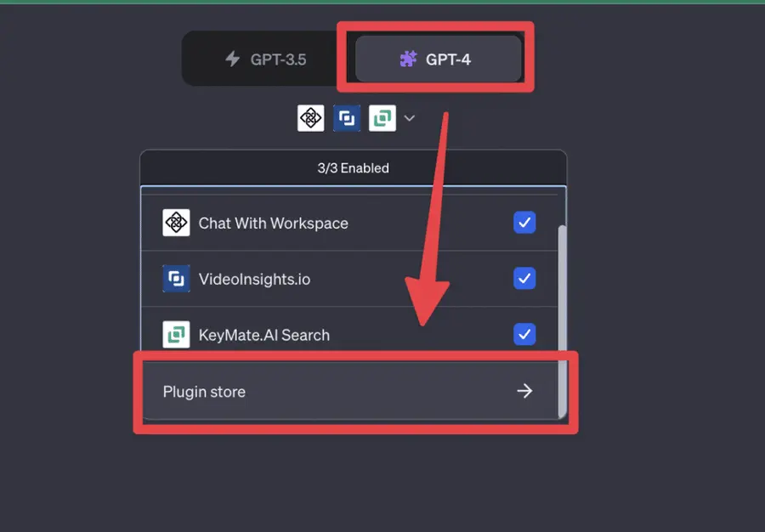Toggle off KeyMate.AI Search
The height and width of the screenshot is (532, 765).
click(x=524, y=335)
